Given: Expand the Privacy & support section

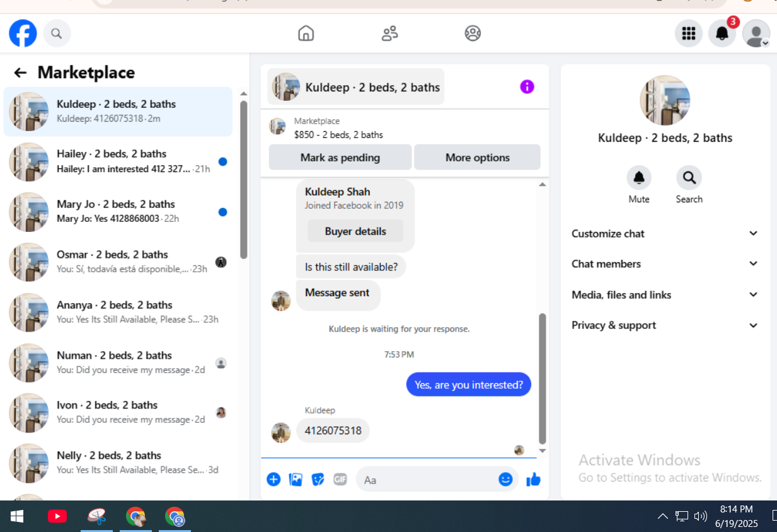Looking at the screenshot, I should pos(665,325).
